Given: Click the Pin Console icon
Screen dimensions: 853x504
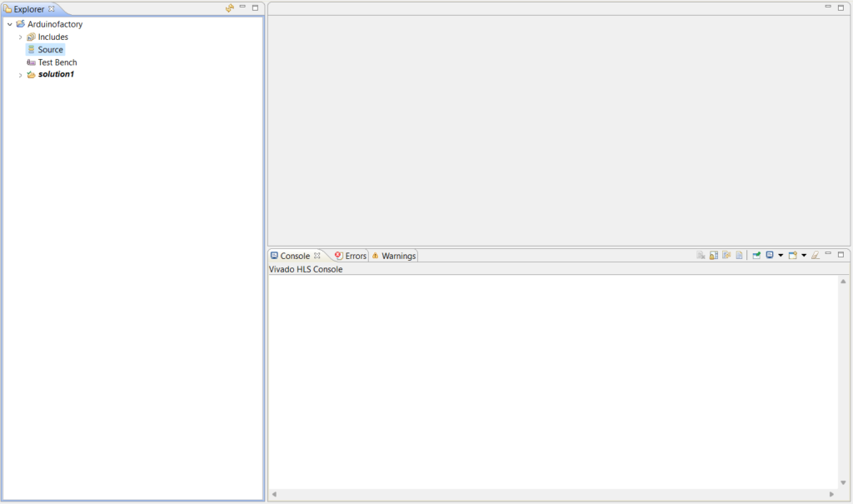Looking at the screenshot, I should click(x=756, y=256).
